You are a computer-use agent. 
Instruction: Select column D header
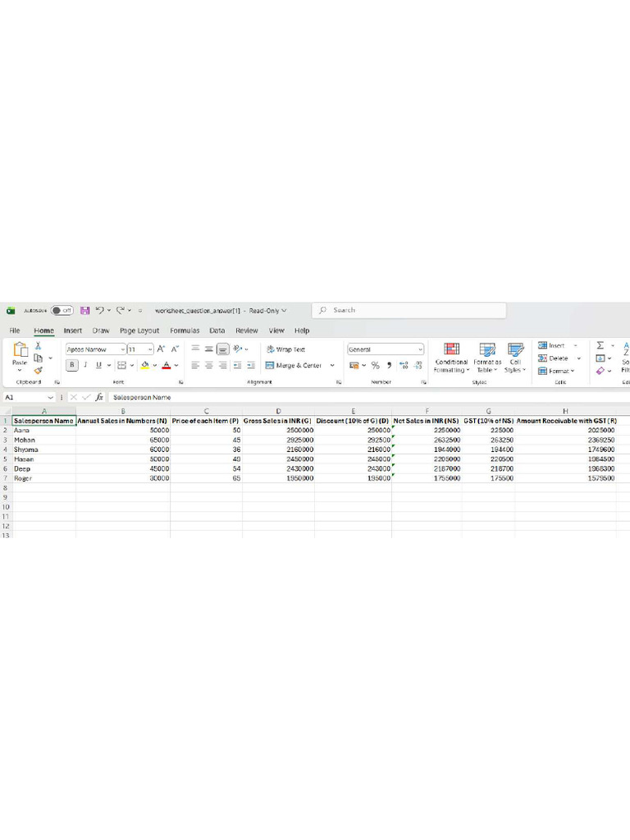coord(278,411)
